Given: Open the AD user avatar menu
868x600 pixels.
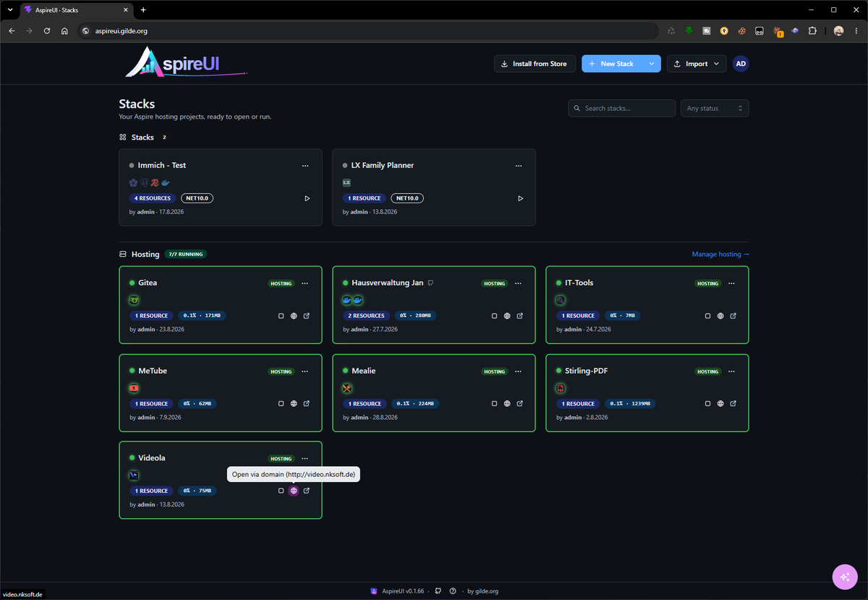Looking at the screenshot, I should (x=741, y=64).
